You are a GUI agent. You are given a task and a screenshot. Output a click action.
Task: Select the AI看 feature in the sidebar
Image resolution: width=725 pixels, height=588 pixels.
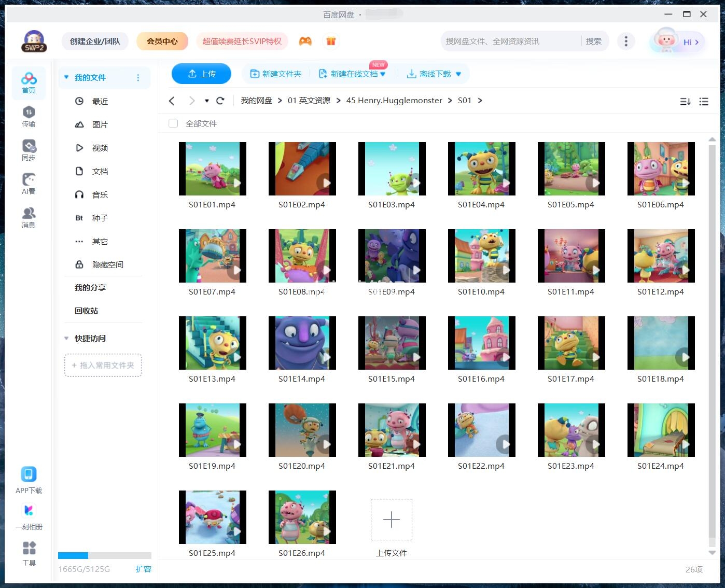(29, 183)
